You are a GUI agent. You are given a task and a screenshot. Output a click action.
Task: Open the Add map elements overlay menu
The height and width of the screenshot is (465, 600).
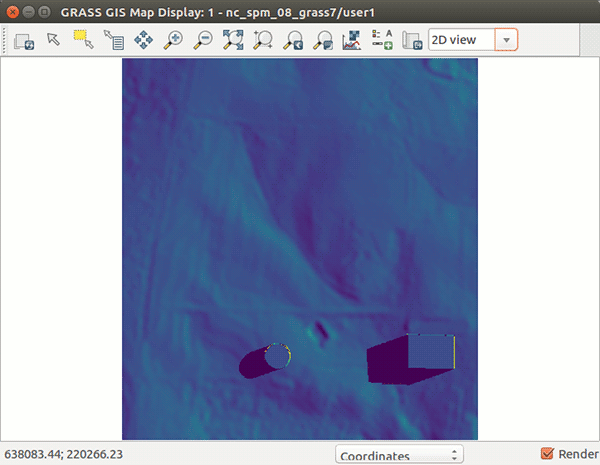click(382, 41)
